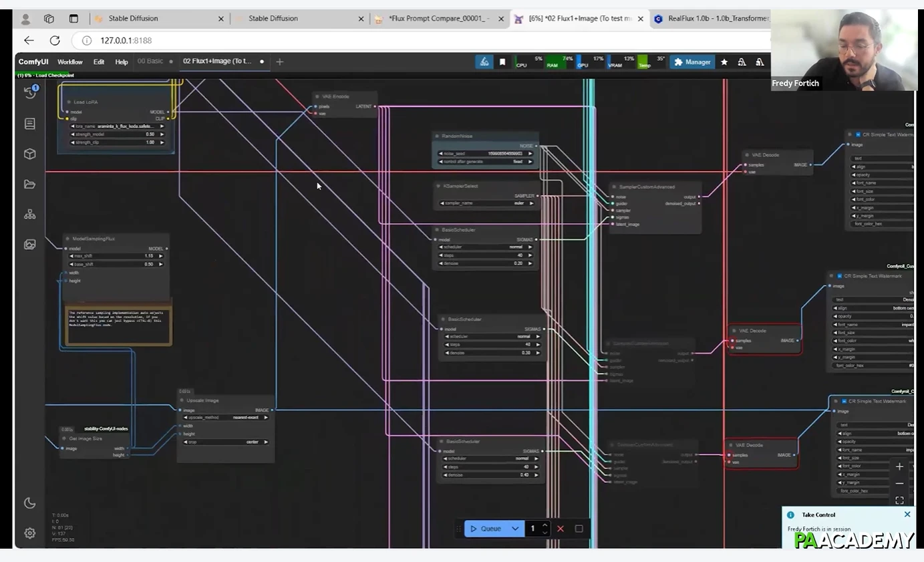This screenshot has height=562, width=924.
Task: Close the Take Control notification
Action: pyautogui.click(x=907, y=515)
